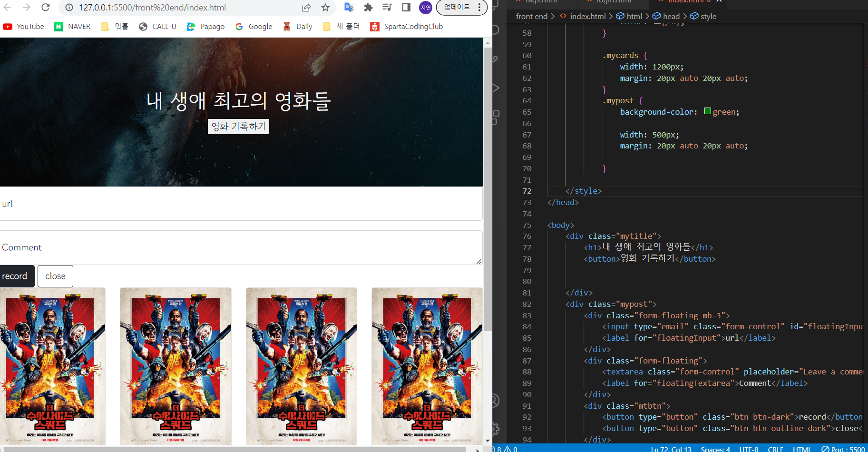This screenshot has height=452, width=868.
Task: Change language mode via HTML status
Action: [x=801, y=449]
